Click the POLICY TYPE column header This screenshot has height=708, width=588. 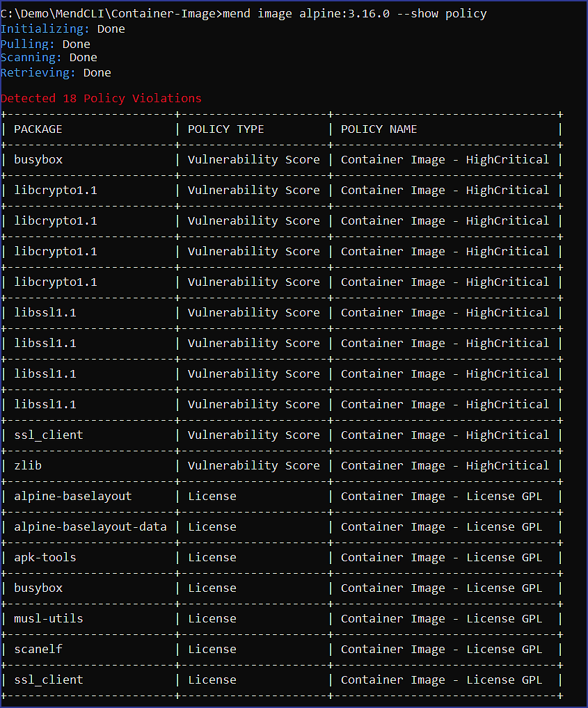(223, 129)
